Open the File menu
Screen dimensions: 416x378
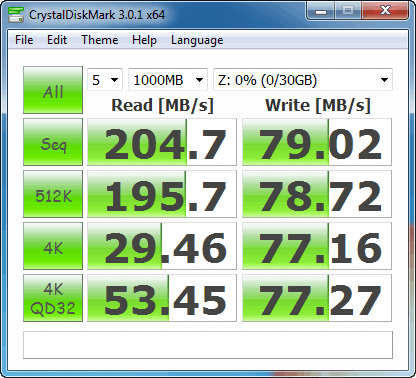pyautogui.click(x=24, y=40)
